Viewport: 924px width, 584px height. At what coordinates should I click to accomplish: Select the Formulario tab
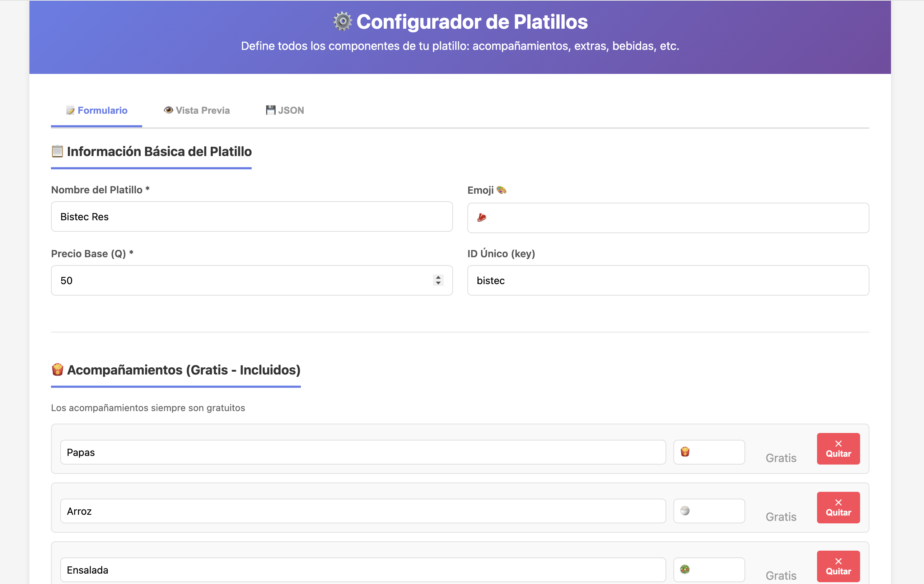click(96, 110)
